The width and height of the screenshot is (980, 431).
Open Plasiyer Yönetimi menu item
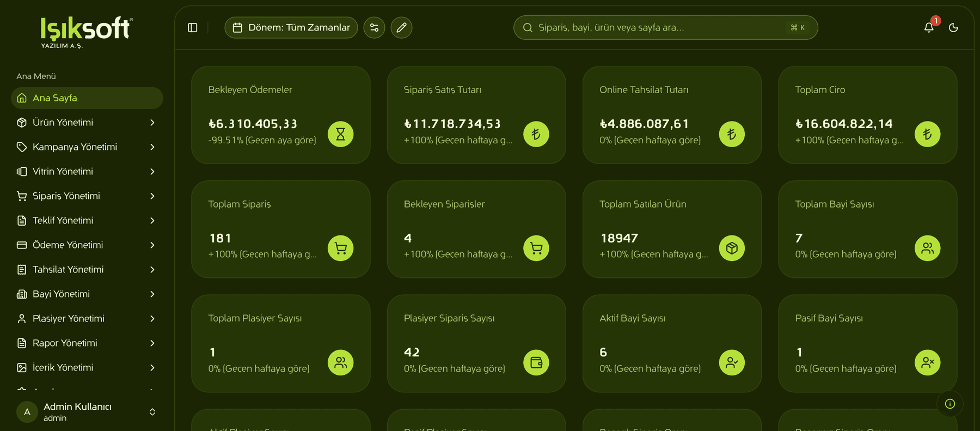[x=87, y=319]
